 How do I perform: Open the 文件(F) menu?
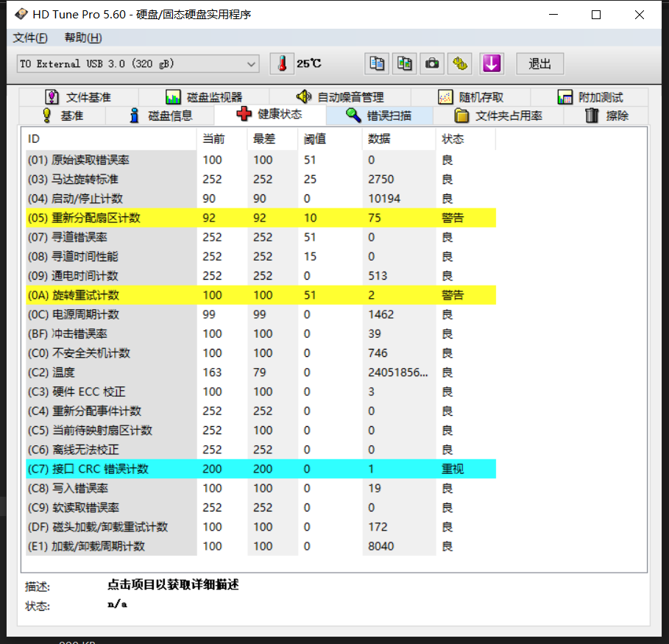pyautogui.click(x=30, y=38)
